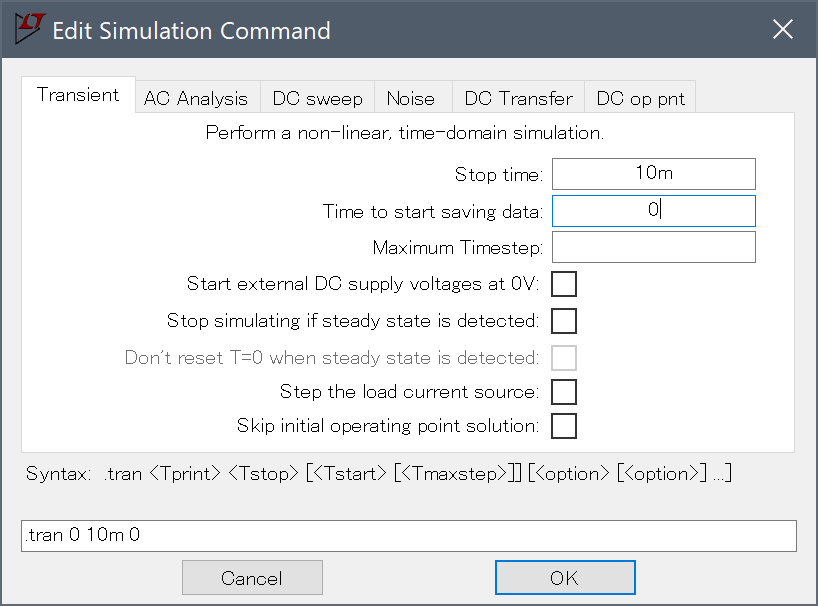The image size is (818, 606).
Task: Confirm with the OK button
Action: 565,577
